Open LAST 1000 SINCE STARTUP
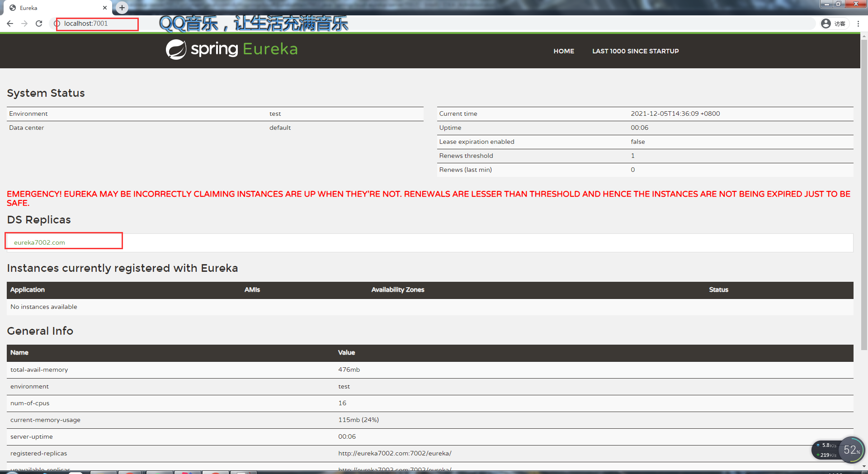This screenshot has width=868, height=474. (x=635, y=51)
